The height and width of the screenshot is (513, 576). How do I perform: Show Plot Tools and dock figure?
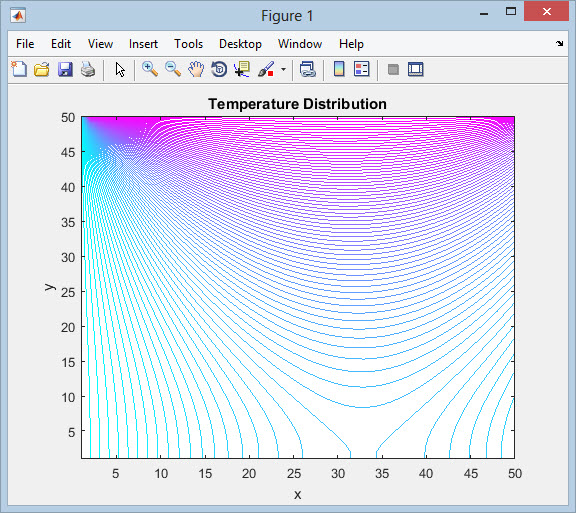pos(415,69)
